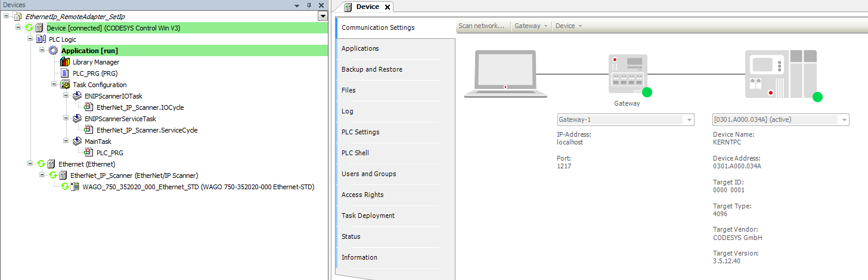Click the Library Manager books icon
868x280 pixels.
[65, 62]
